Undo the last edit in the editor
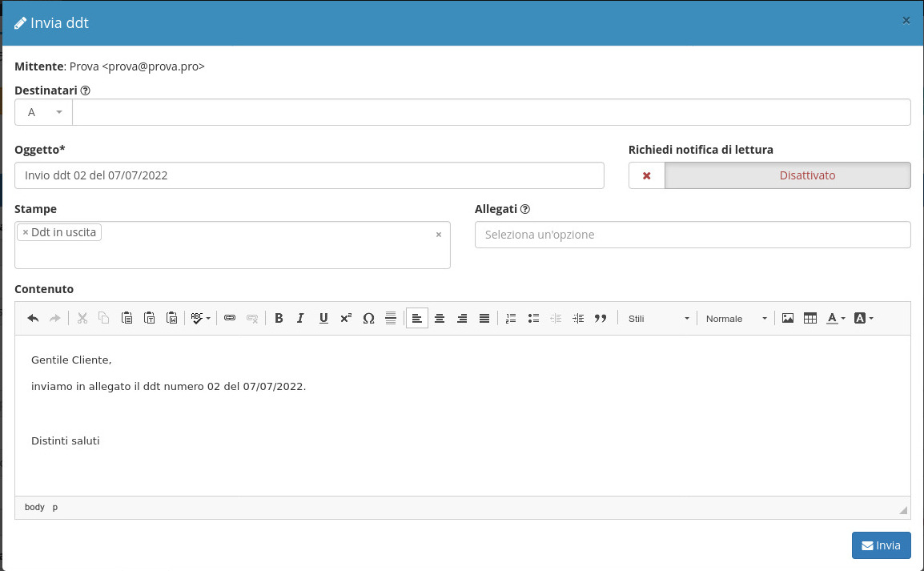The height and width of the screenshot is (571, 924). click(x=33, y=319)
